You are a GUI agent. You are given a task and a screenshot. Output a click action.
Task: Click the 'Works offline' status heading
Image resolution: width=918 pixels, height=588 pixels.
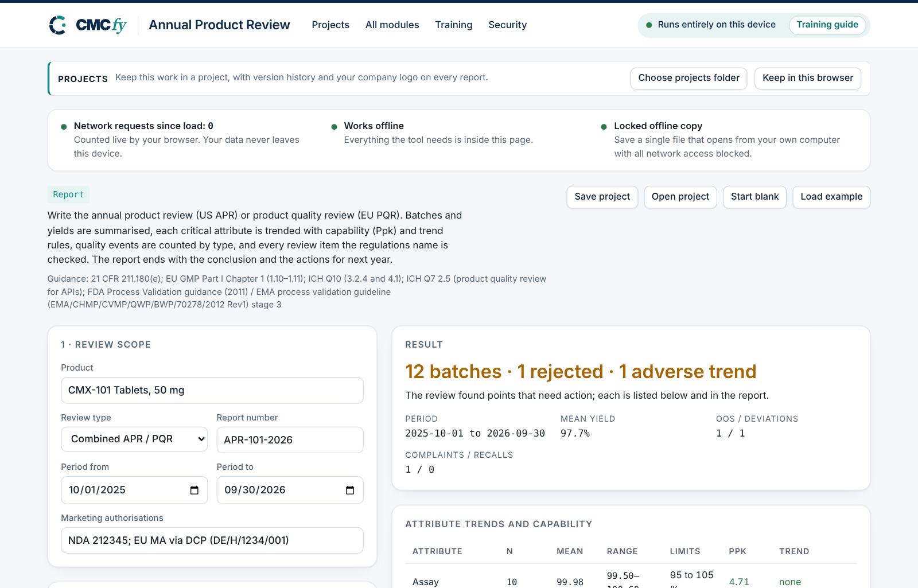374,126
